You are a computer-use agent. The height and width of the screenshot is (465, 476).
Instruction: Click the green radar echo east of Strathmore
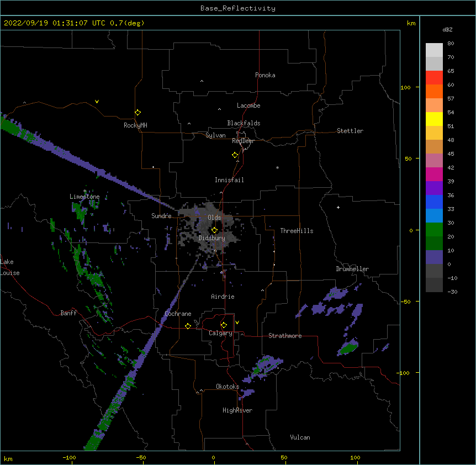tap(348, 347)
